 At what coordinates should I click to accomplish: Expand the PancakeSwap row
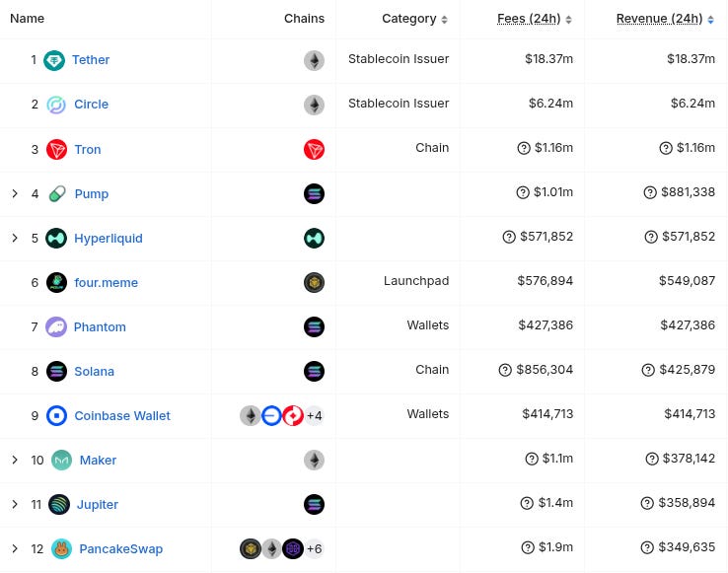tap(15, 549)
